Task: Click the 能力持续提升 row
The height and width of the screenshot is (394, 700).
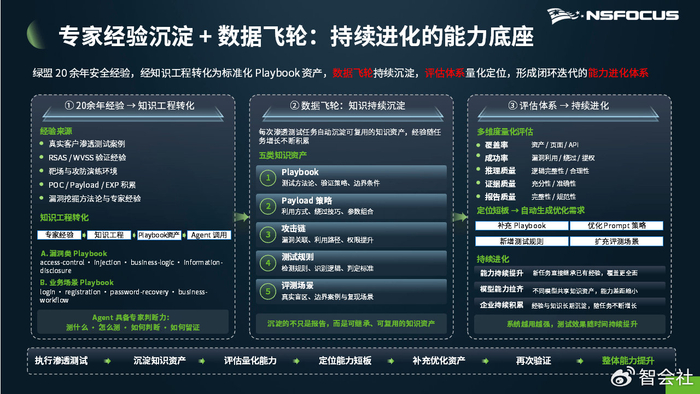Action: click(570, 273)
